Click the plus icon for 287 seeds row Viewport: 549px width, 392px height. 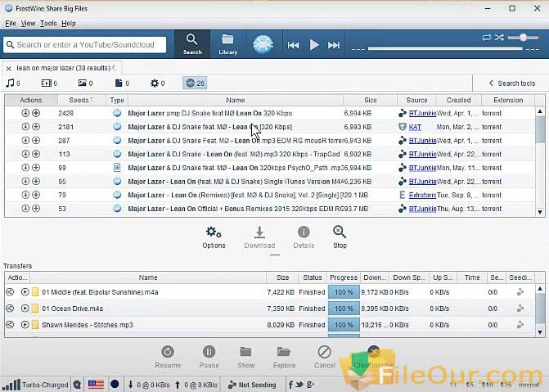[x=36, y=140]
